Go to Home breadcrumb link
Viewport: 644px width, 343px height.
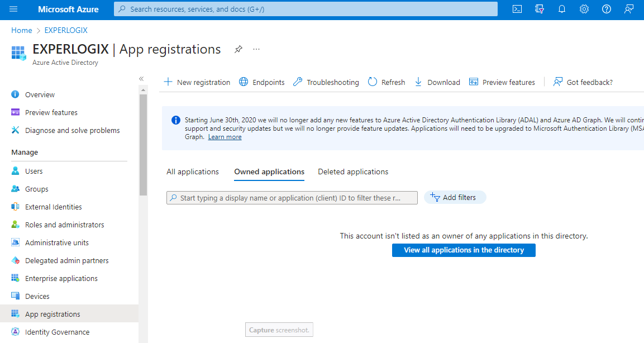(x=22, y=30)
